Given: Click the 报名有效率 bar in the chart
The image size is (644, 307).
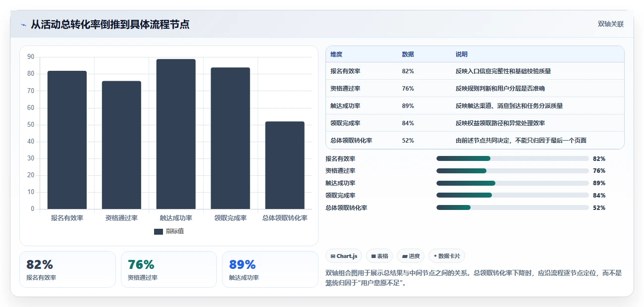Looking at the screenshot, I should (67, 140).
